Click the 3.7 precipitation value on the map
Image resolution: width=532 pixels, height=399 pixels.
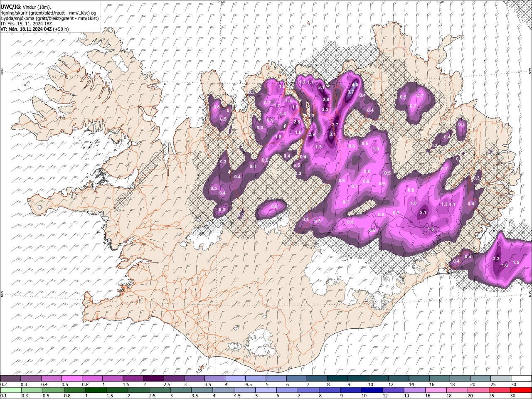point(350,92)
